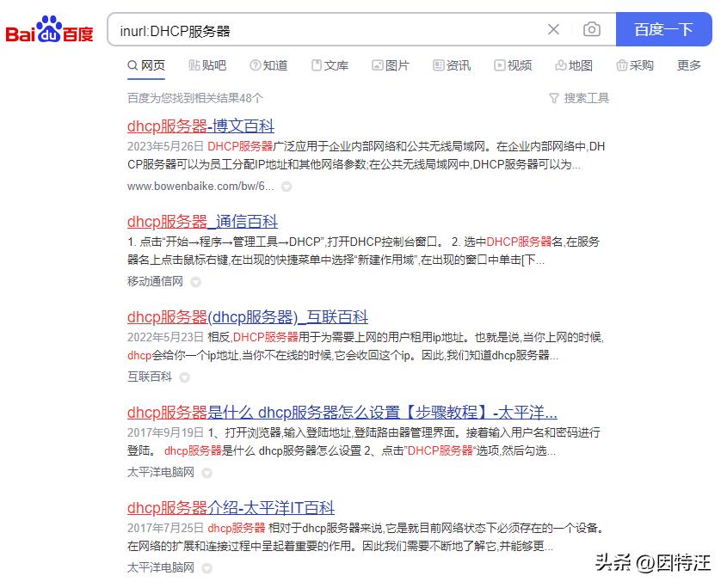Switch to the 网页 tab
This screenshot has height=588, width=727.
146,64
